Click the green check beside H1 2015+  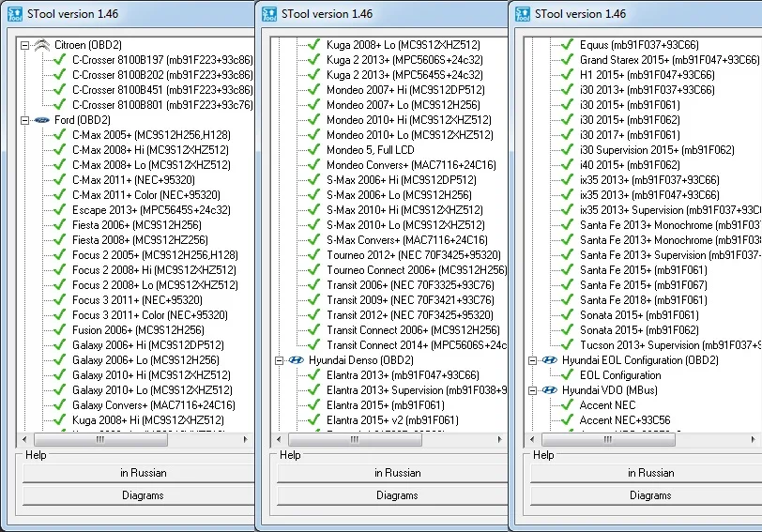(x=567, y=75)
